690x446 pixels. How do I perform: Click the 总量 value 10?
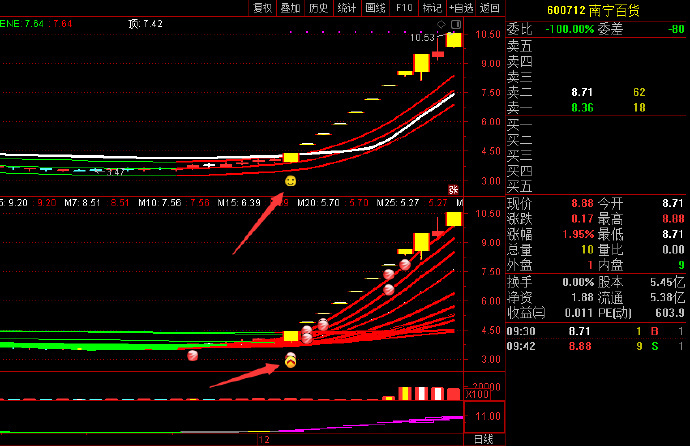pyautogui.click(x=587, y=250)
